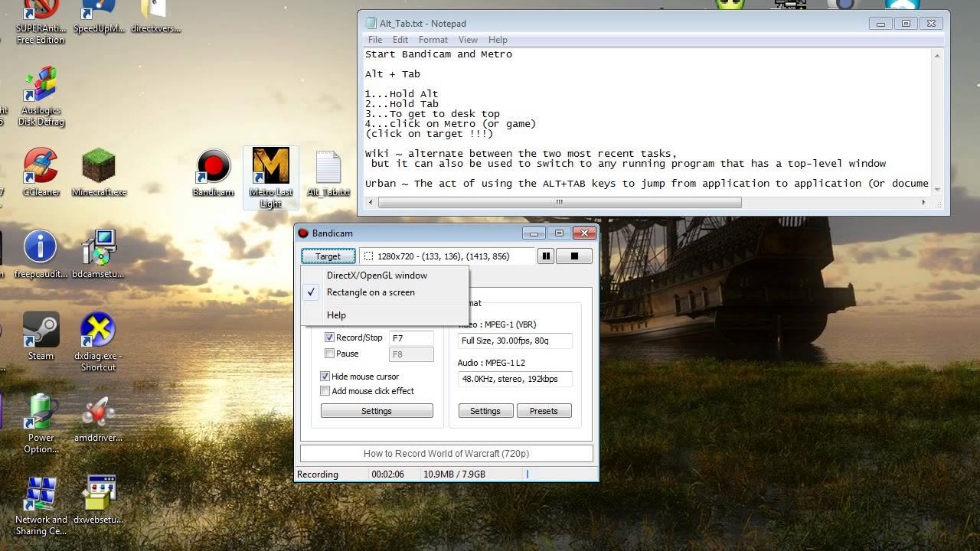Click Notepad horizontal scrollbar right arrow
The width and height of the screenshot is (980, 551).
pos(923,203)
